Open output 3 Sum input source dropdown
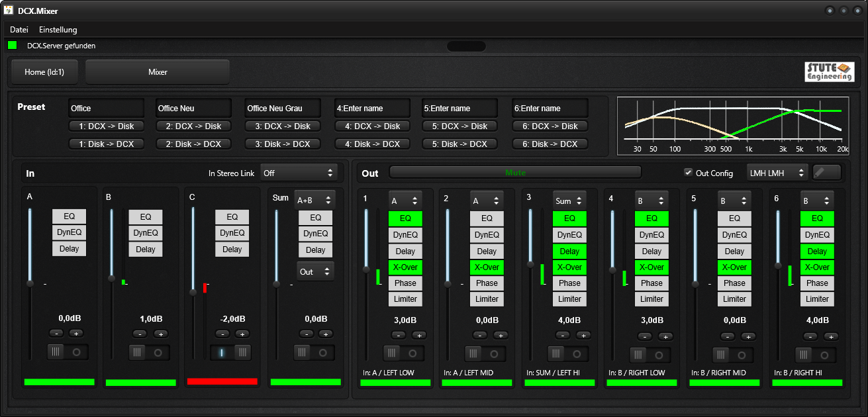Screen dimensions: 868x417 (x=569, y=201)
